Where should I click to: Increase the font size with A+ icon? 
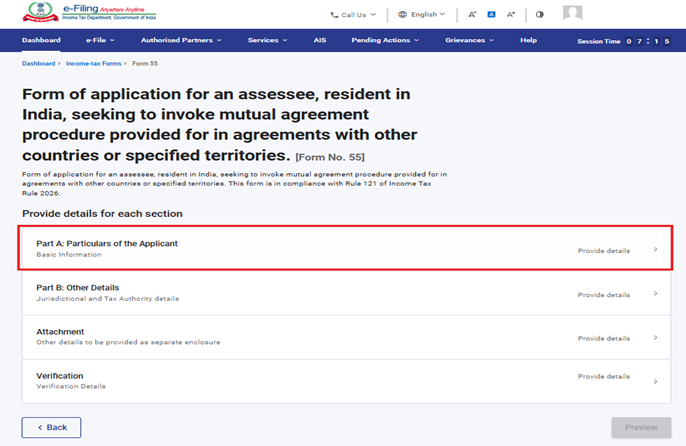click(511, 15)
